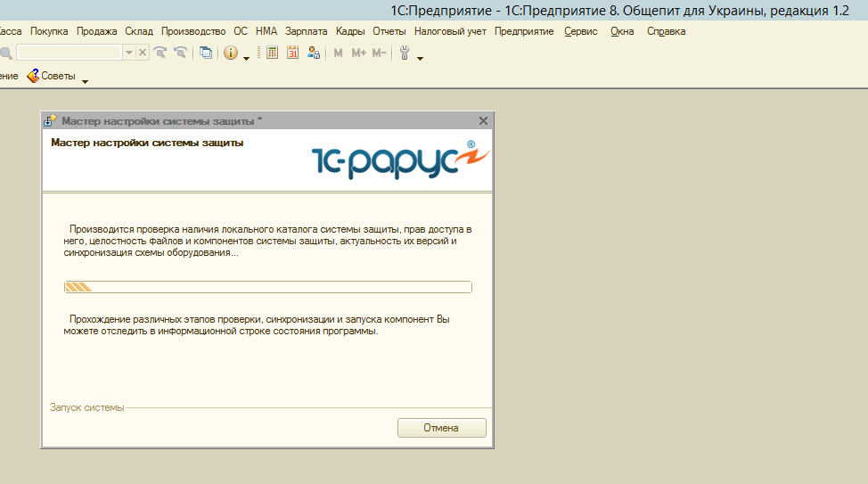Open the Продажа menu
Viewport: 868px width, 484px height.
[x=97, y=31]
